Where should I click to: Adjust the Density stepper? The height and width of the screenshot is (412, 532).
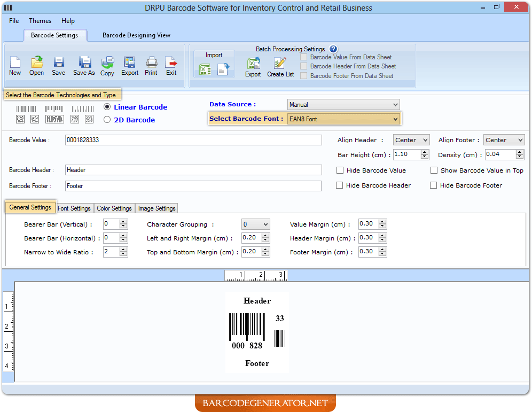[x=520, y=154]
